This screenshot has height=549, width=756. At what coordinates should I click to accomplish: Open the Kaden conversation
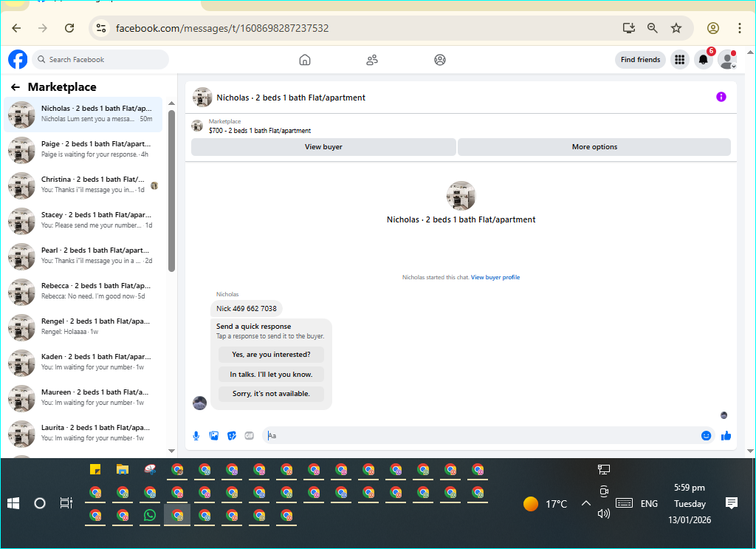(x=83, y=362)
